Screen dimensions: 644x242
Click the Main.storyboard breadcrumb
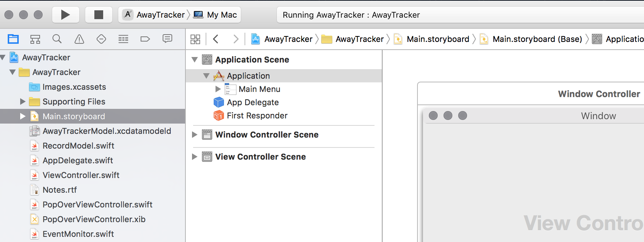(x=431, y=39)
